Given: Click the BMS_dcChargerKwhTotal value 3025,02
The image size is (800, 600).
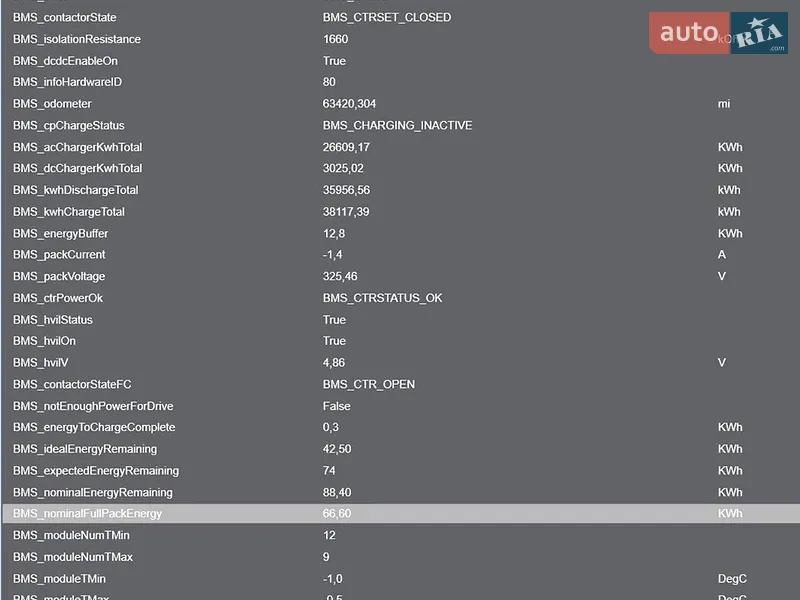Looking at the screenshot, I should pyautogui.click(x=343, y=168).
